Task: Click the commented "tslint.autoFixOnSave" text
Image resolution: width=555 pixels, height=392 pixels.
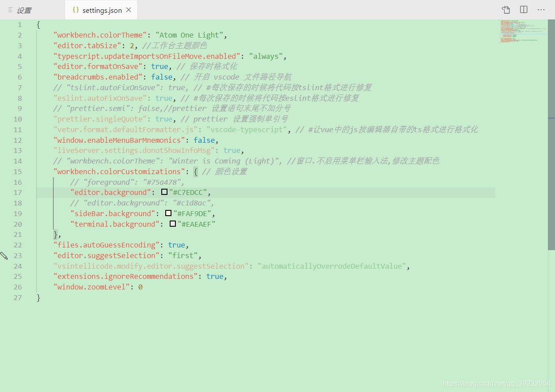Action: (115, 88)
